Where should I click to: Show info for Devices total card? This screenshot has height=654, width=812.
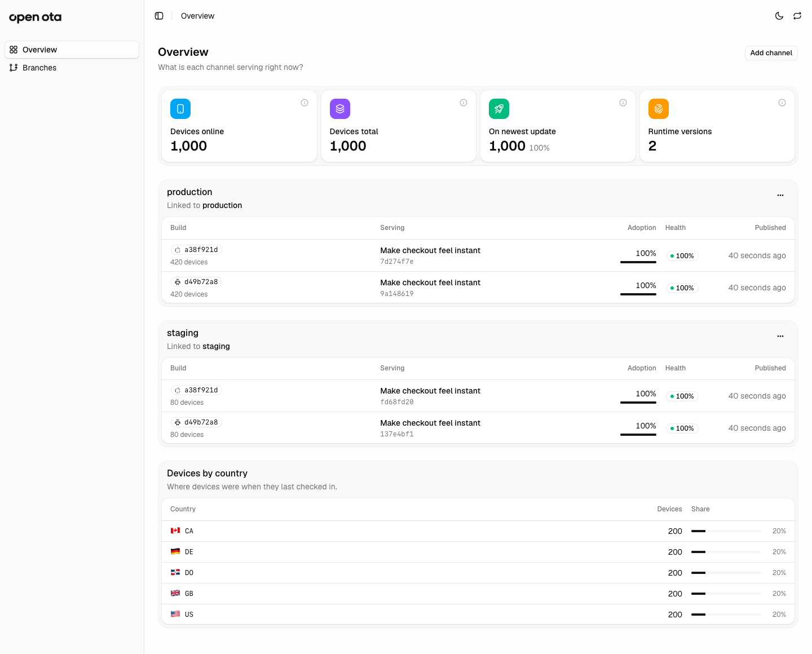(464, 103)
